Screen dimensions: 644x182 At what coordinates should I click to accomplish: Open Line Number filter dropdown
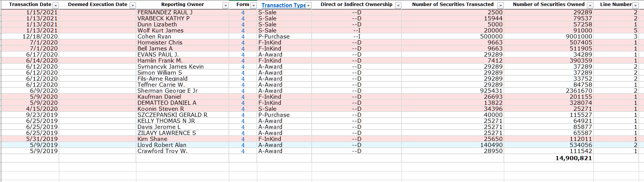636,5
